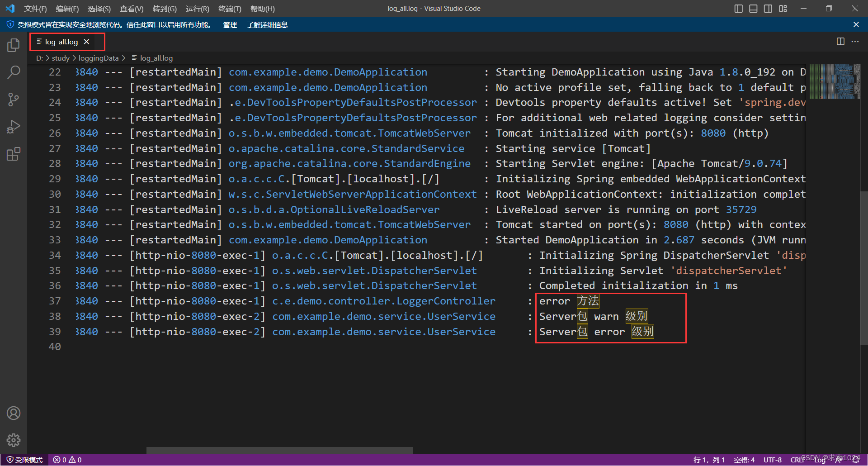Click line number 40 in gutter
Viewport: 868px width, 466px height.
coord(55,347)
